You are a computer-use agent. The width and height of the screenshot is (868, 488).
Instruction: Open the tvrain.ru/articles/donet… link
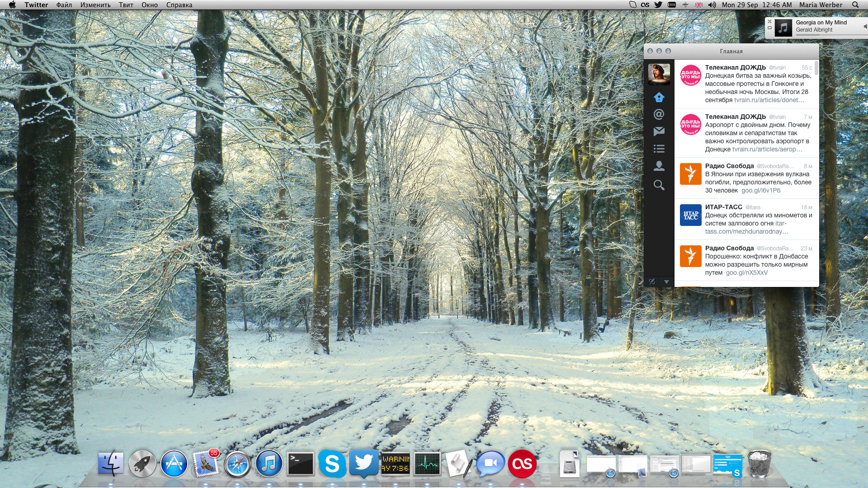[769, 100]
